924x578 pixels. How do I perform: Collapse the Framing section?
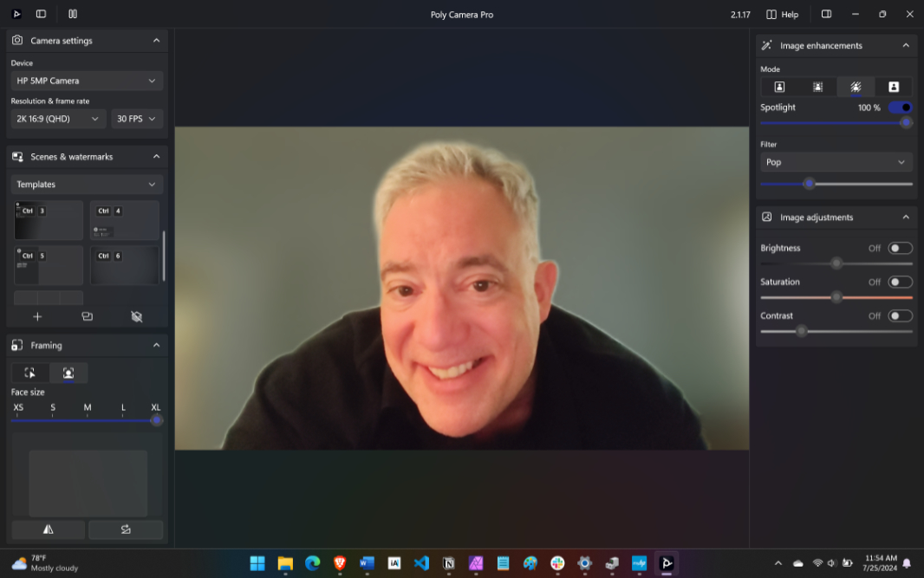156,345
